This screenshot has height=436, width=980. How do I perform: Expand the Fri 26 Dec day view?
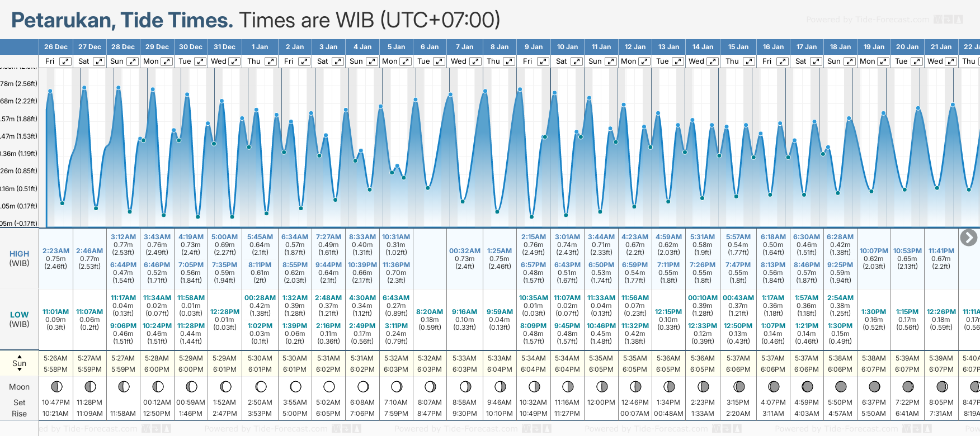[65, 61]
